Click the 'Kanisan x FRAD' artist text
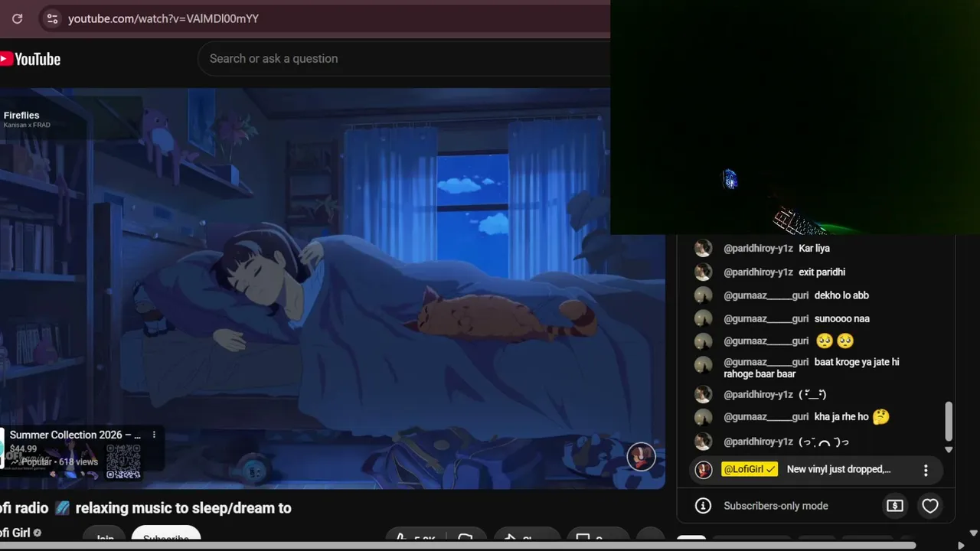The width and height of the screenshot is (980, 551). click(x=27, y=125)
